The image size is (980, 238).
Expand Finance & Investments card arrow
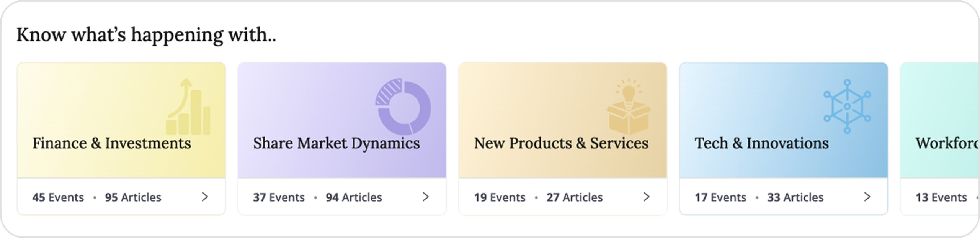(205, 197)
